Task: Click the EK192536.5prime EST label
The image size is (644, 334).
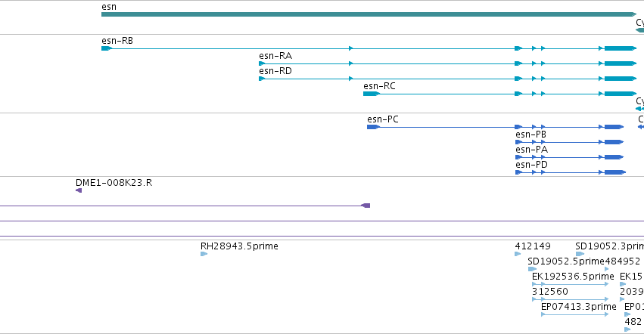Action: click(x=573, y=277)
